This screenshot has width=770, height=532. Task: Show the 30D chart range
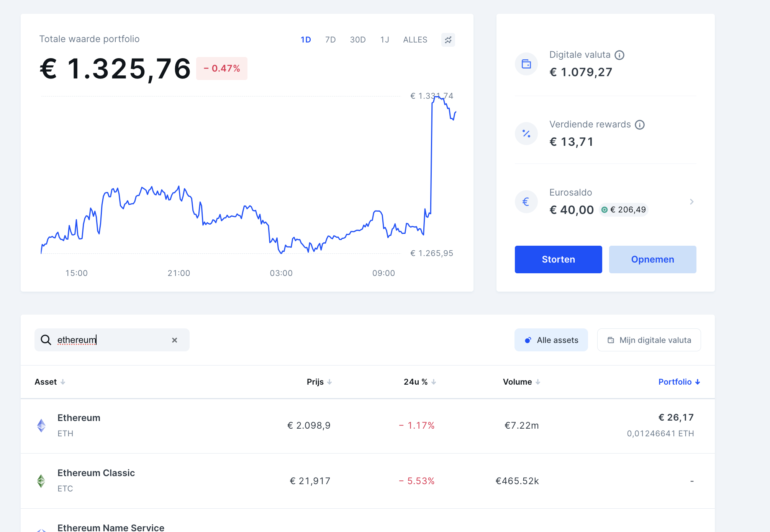[357, 40]
